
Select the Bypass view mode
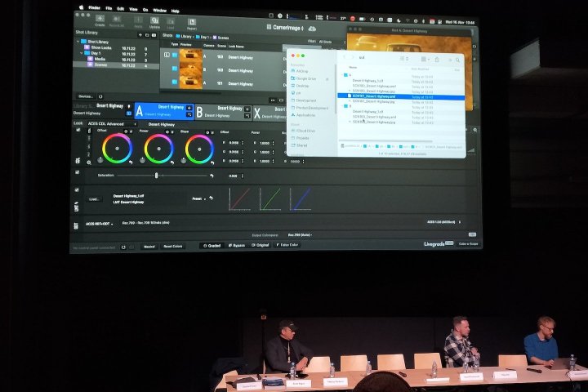[x=237, y=245]
